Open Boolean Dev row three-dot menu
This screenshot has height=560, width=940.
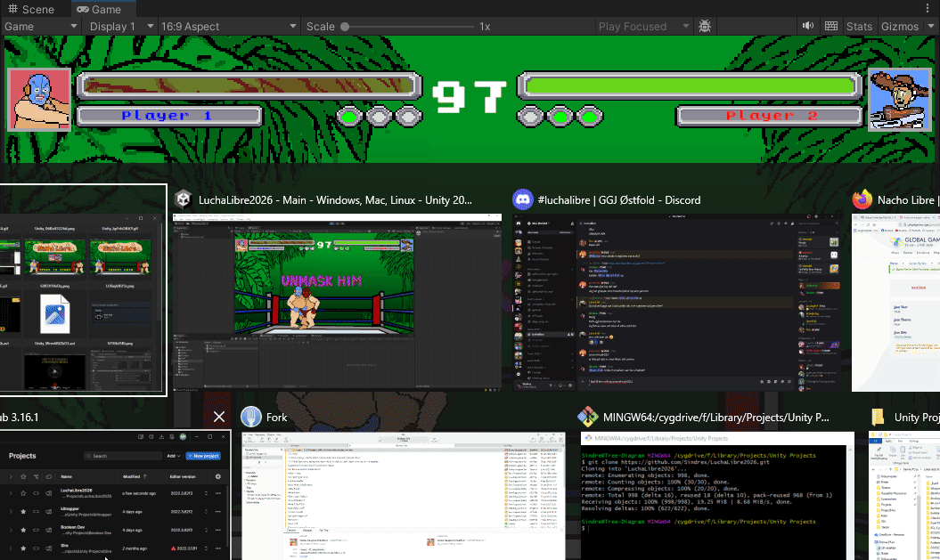(x=218, y=530)
